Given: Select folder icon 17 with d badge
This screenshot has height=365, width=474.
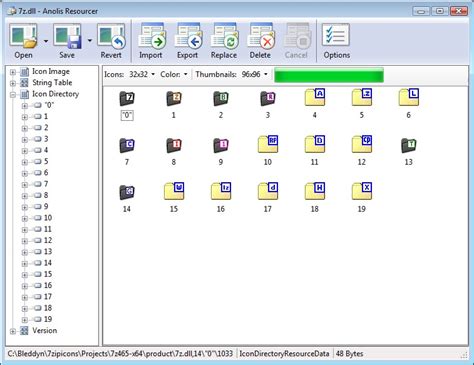Looking at the screenshot, I should pyautogui.click(x=268, y=191).
